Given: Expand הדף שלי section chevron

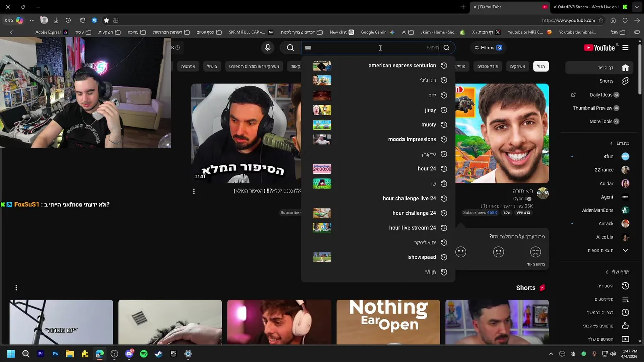Looking at the screenshot, I should point(607,272).
